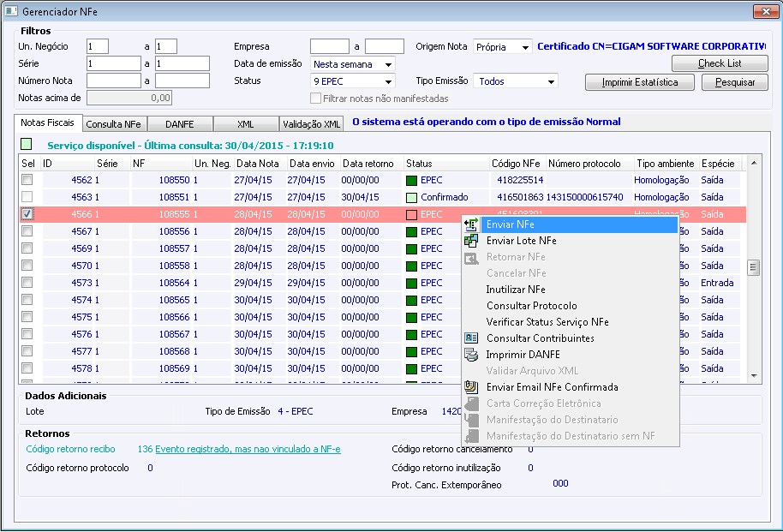Click the Enviar NFe icon in context menu
The image size is (783, 532).
click(x=471, y=224)
